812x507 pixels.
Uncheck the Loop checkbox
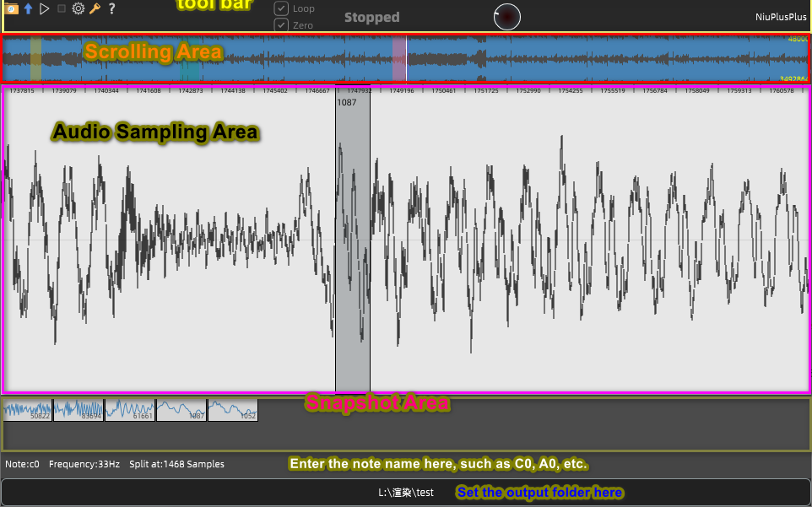pyautogui.click(x=281, y=8)
